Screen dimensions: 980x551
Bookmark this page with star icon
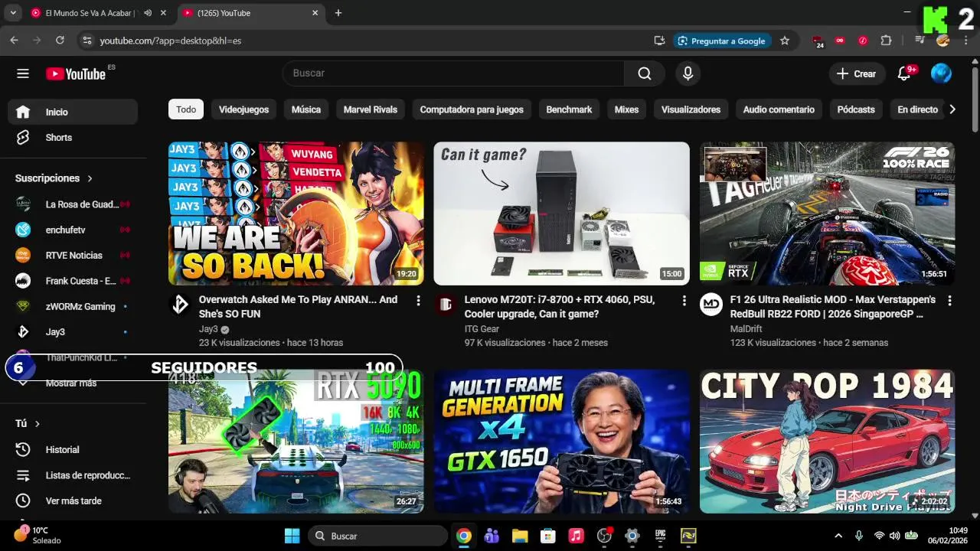click(785, 41)
